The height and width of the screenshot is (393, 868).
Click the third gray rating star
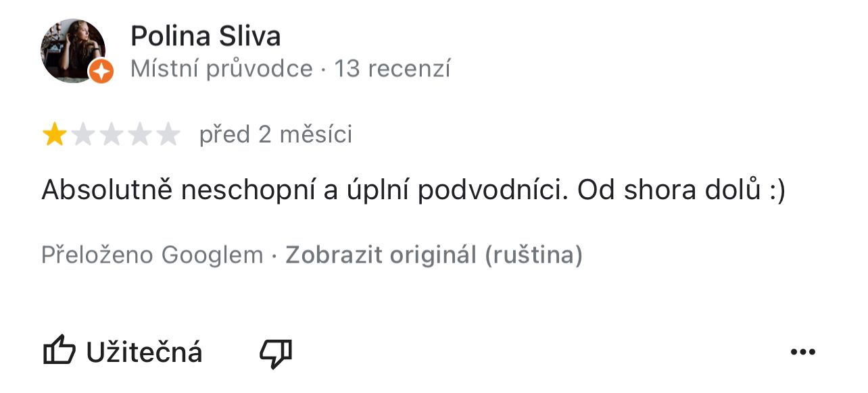pos(111,135)
